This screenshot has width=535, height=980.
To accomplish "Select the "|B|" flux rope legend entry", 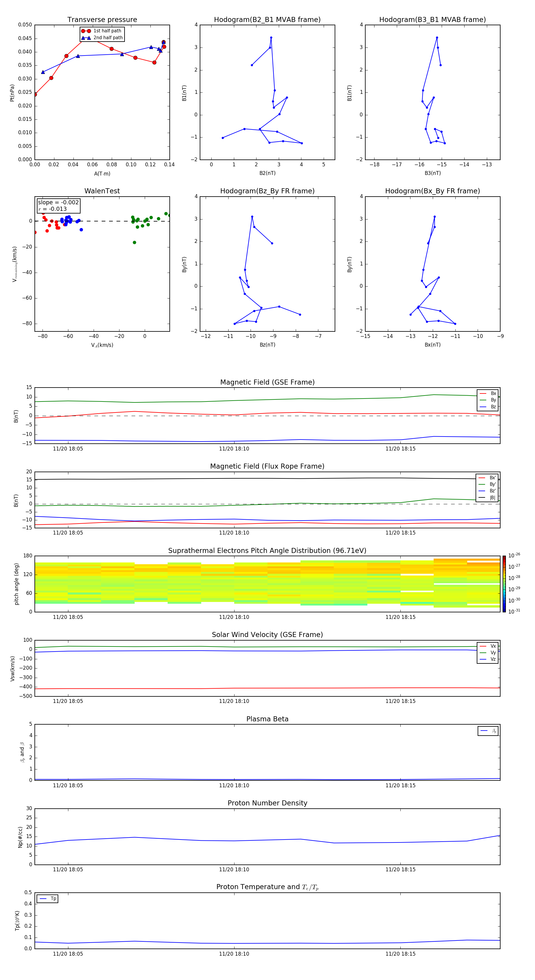I will click(x=487, y=498).
